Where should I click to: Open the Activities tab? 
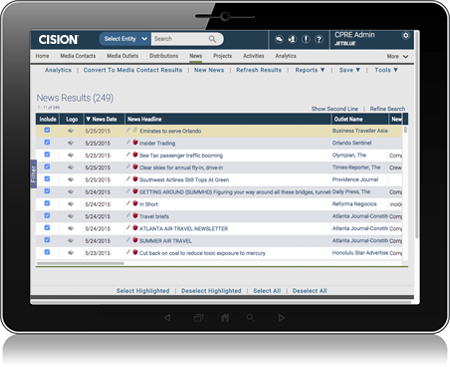[x=254, y=56]
